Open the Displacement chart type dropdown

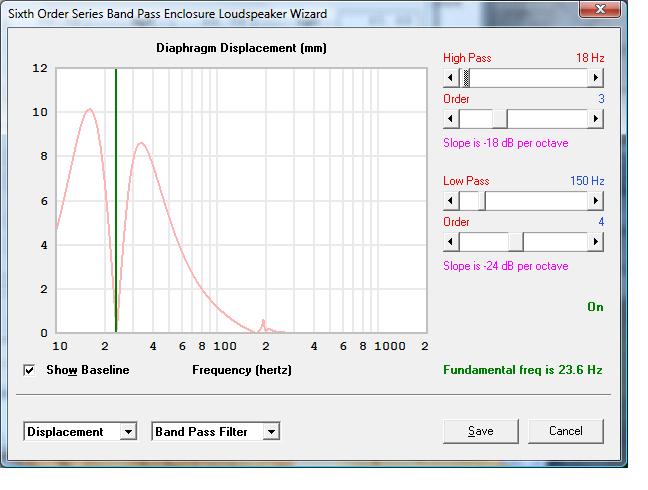tap(129, 432)
